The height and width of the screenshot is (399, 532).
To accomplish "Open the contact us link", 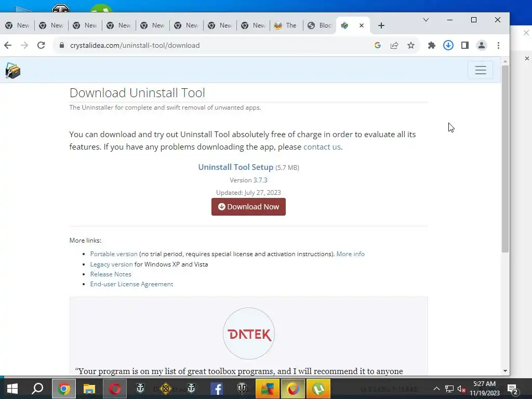I will (x=322, y=147).
